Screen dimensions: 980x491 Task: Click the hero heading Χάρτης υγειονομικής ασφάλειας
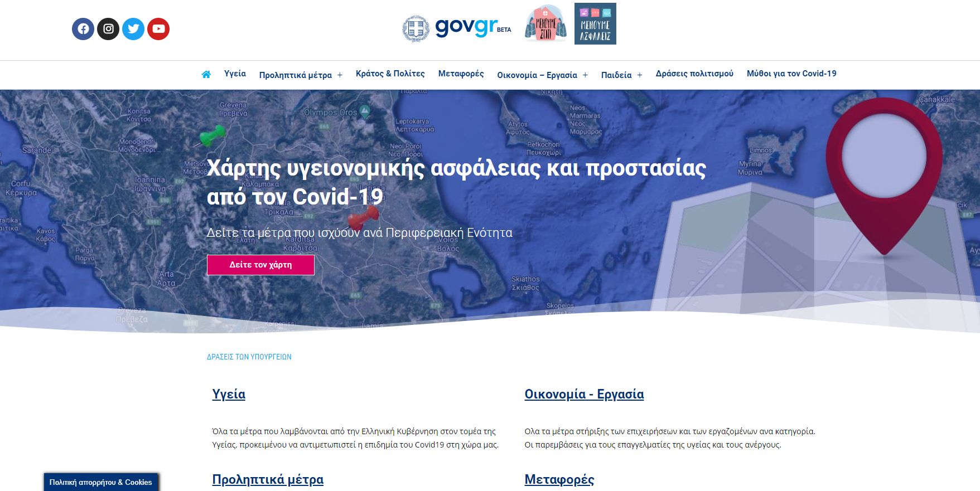pyautogui.click(x=456, y=182)
